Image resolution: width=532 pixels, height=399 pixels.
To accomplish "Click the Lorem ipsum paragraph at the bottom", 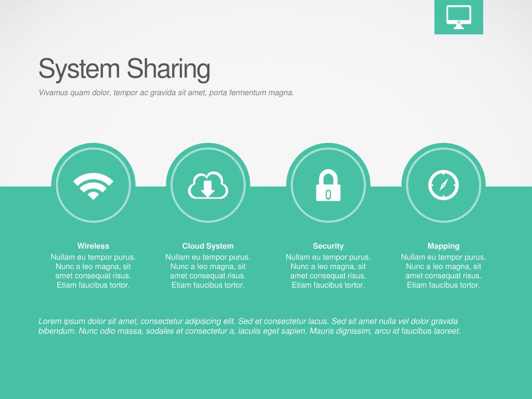I will pyautogui.click(x=249, y=326).
